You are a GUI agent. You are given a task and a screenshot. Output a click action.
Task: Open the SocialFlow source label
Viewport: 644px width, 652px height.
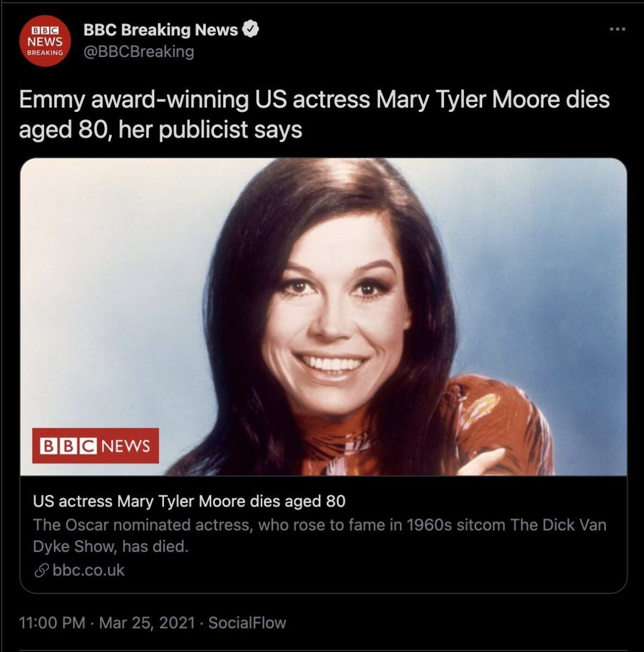247,623
